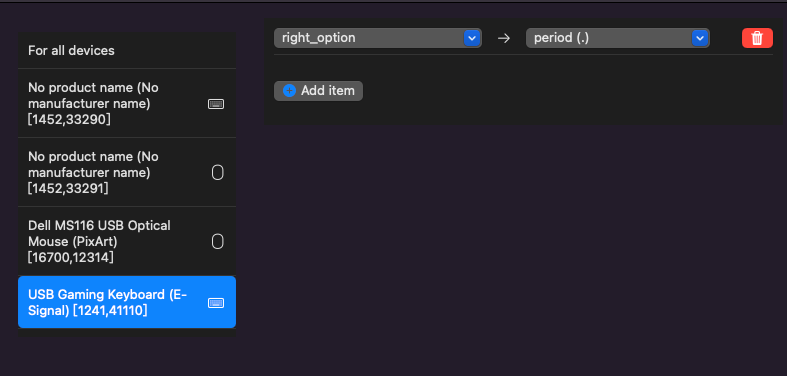
Task: Click the blue plus icon in Add item
Action: (290, 91)
